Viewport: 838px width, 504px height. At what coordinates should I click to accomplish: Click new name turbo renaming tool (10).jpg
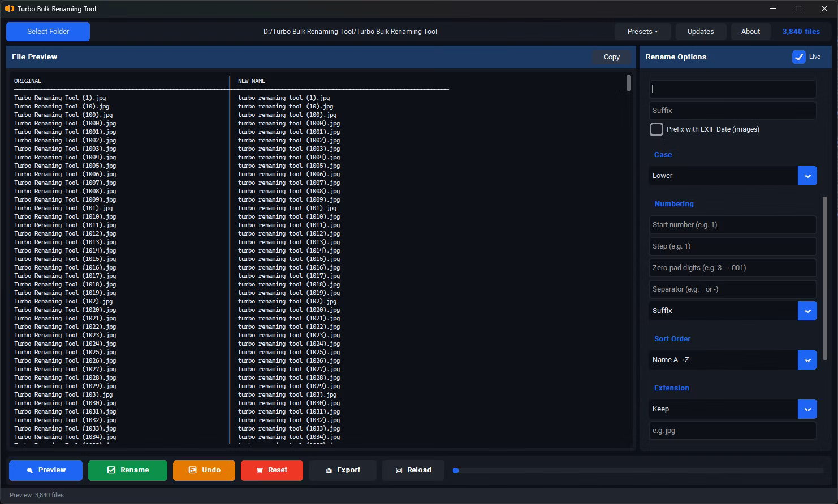[x=286, y=106]
